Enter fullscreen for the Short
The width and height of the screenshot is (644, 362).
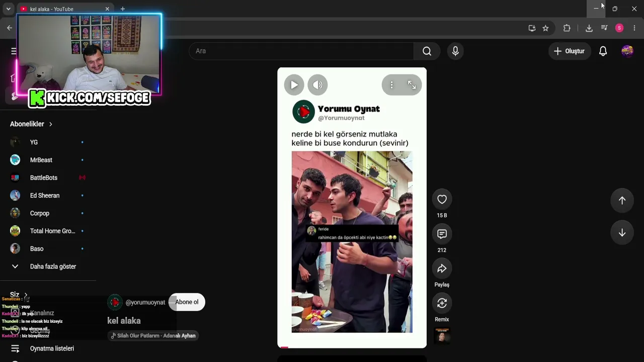412,85
